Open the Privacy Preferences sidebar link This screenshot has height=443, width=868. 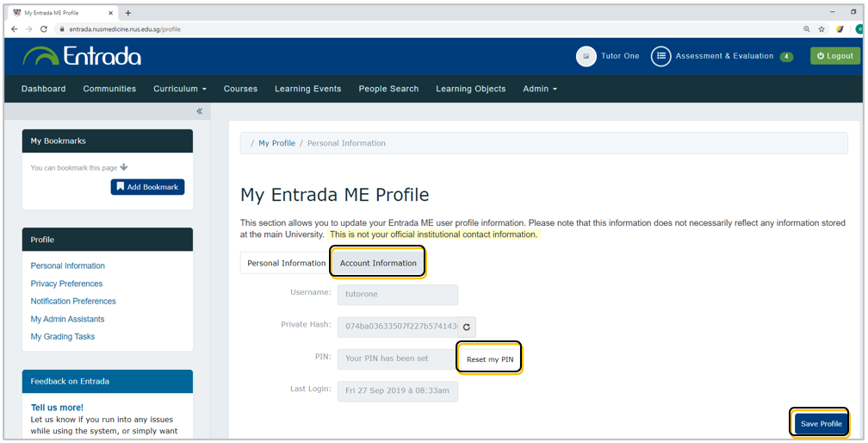(66, 284)
